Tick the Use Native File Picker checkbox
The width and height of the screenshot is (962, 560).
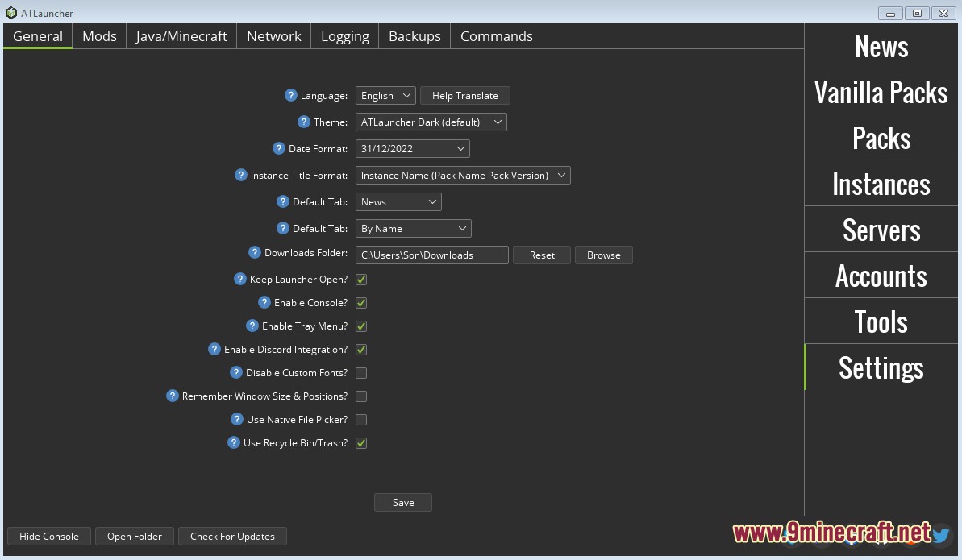point(361,420)
